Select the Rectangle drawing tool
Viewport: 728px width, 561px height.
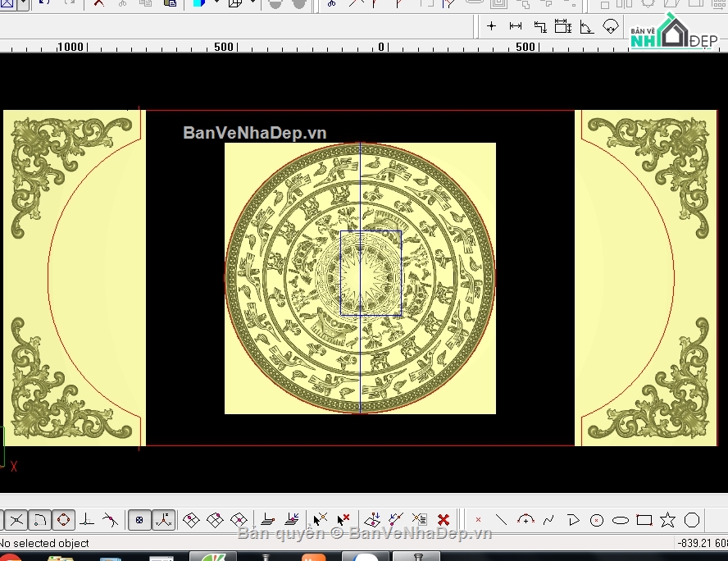click(x=644, y=520)
